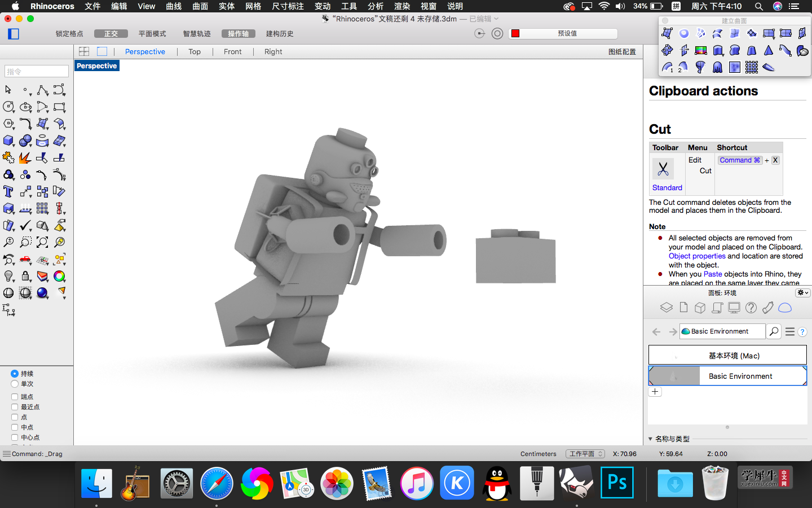Switch to the Right viewport tab

273,51
